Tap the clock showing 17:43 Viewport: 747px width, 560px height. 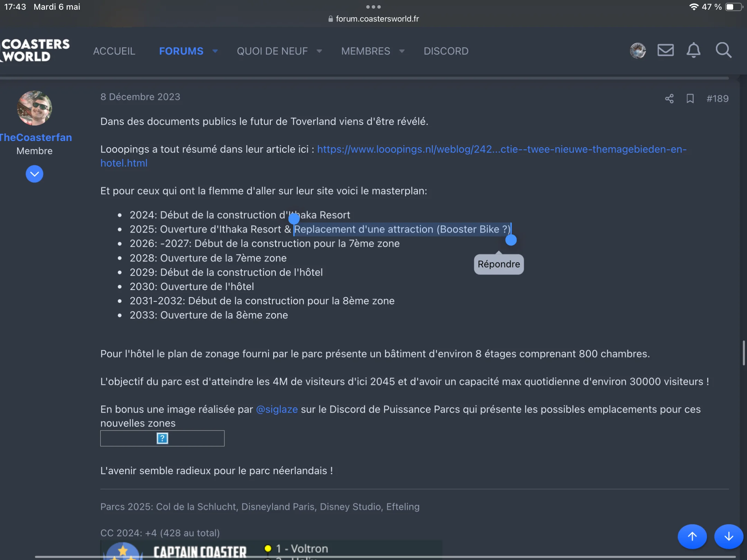click(x=15, y=7)
